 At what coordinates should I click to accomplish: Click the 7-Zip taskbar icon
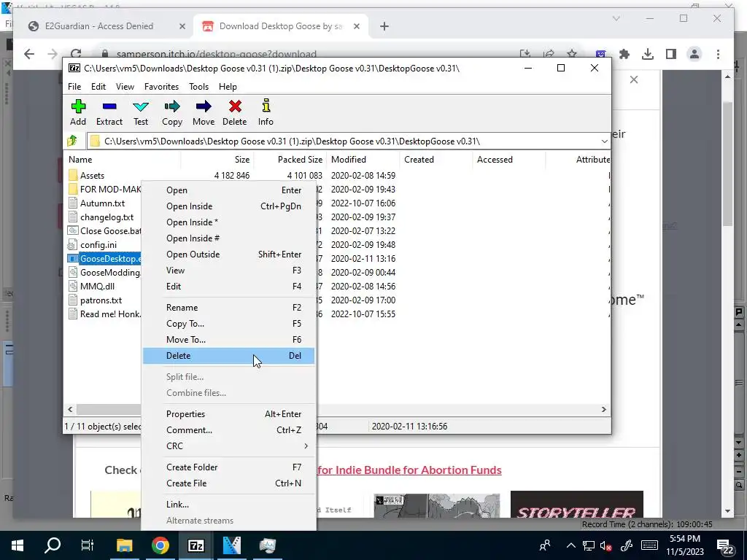196,545
